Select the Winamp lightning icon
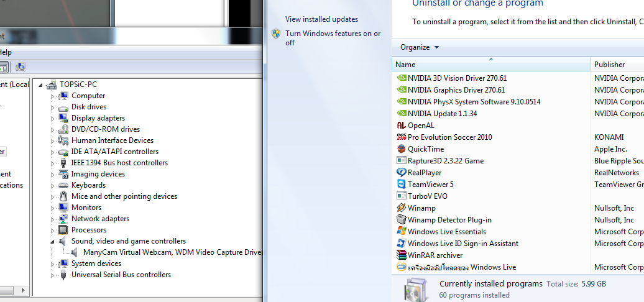This screenshot has height=302, width=644. click(402, 208)
